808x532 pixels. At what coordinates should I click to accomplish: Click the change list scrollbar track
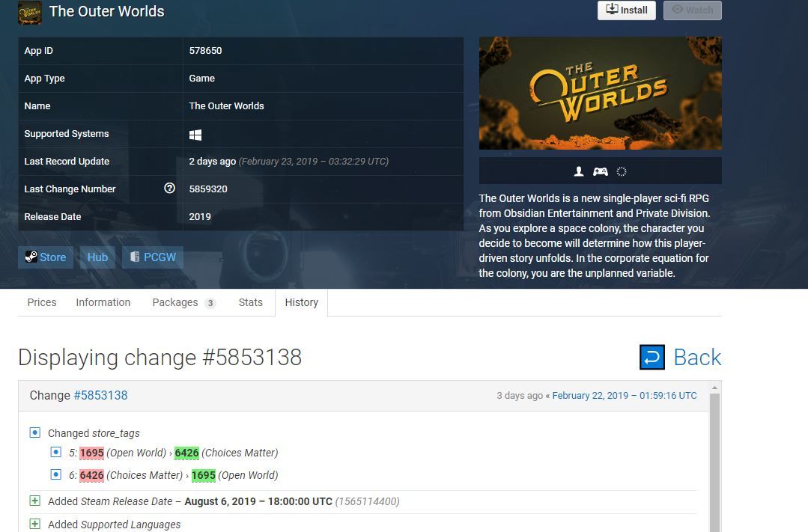coord(714,463)
